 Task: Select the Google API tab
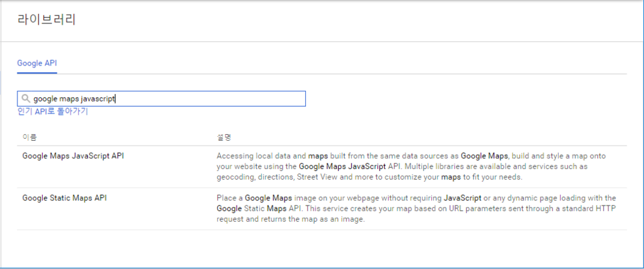[x=37, y=63]
